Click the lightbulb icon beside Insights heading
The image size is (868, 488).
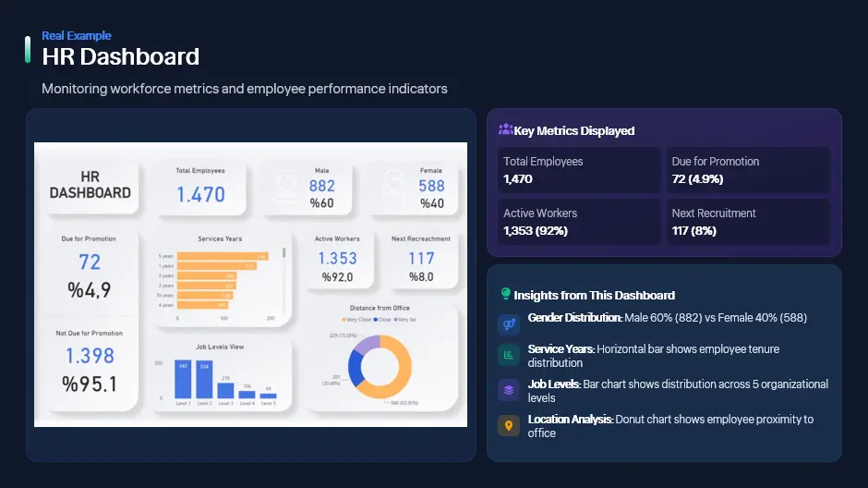505,294
